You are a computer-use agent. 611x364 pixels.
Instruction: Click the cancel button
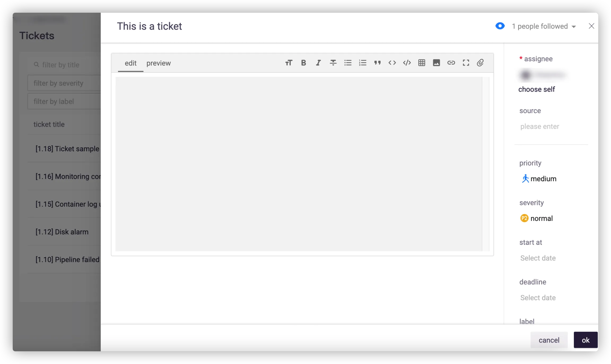pyautogui.click(x=549, y=340)
